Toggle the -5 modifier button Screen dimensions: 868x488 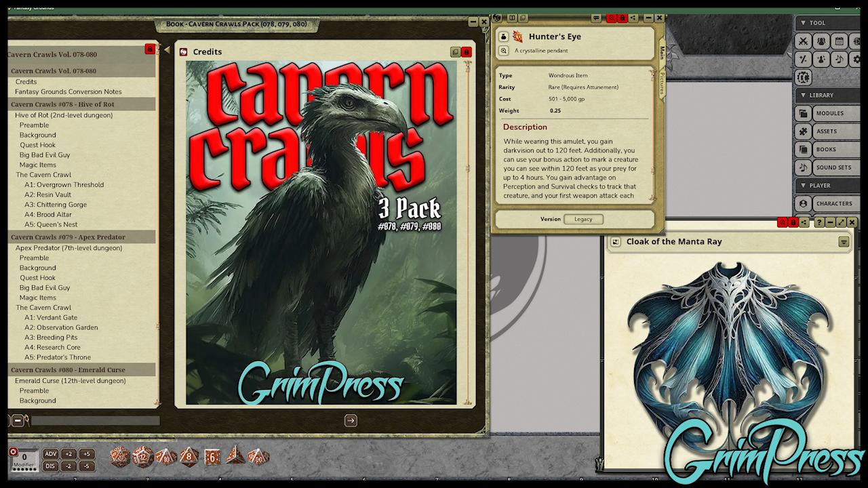point(86,466)
